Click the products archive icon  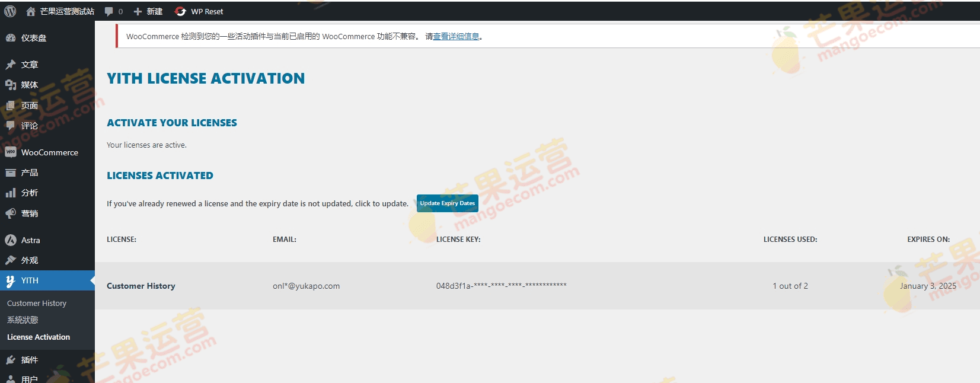(11, 173)
